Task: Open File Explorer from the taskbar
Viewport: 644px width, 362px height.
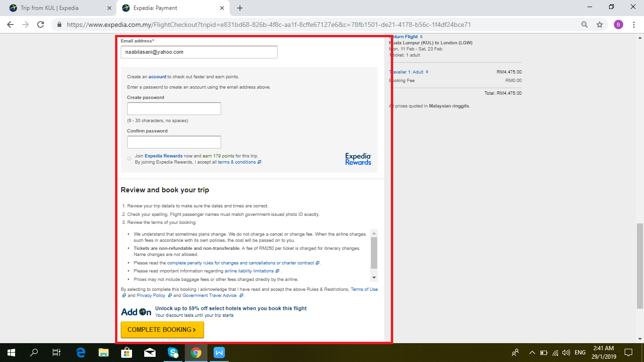Action: 104,352
